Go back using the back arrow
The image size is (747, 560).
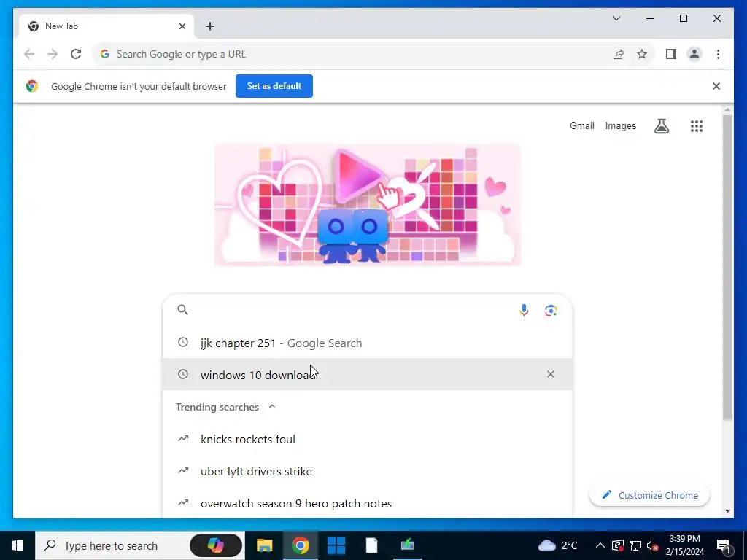coord(29,54)
